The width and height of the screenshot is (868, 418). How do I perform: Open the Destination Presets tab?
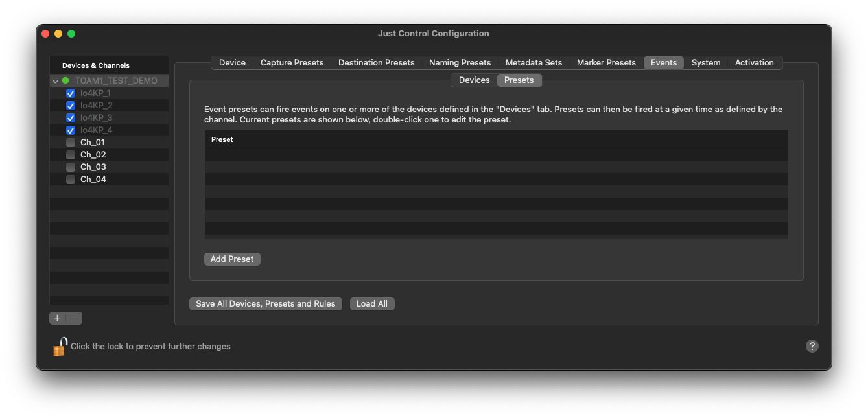coord(376,63)
